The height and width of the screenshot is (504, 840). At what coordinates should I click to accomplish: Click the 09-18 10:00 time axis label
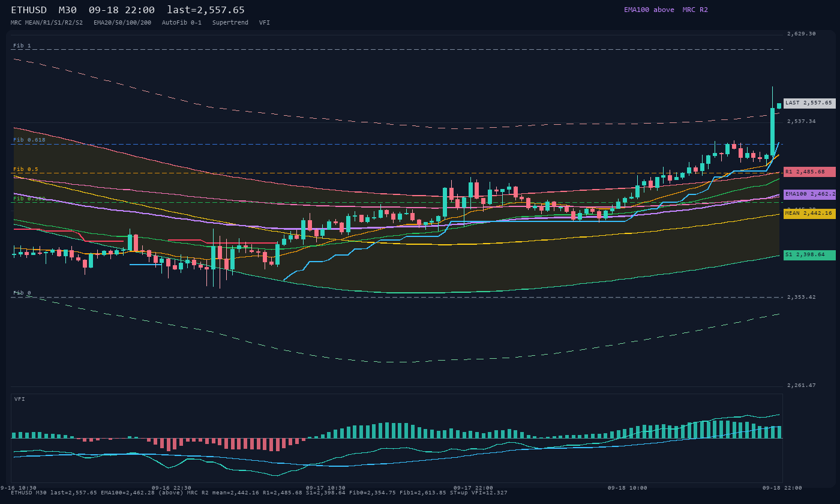tap(628, 488)
